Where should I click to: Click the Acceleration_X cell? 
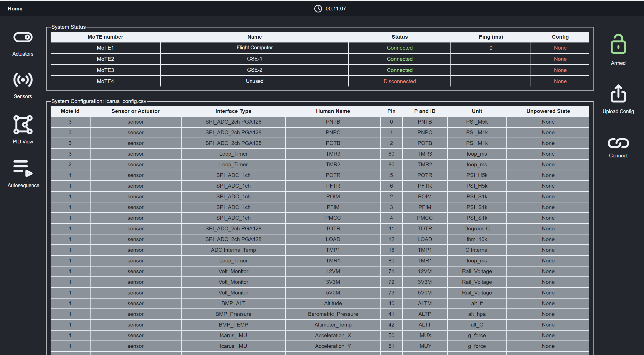coord(333,335)
